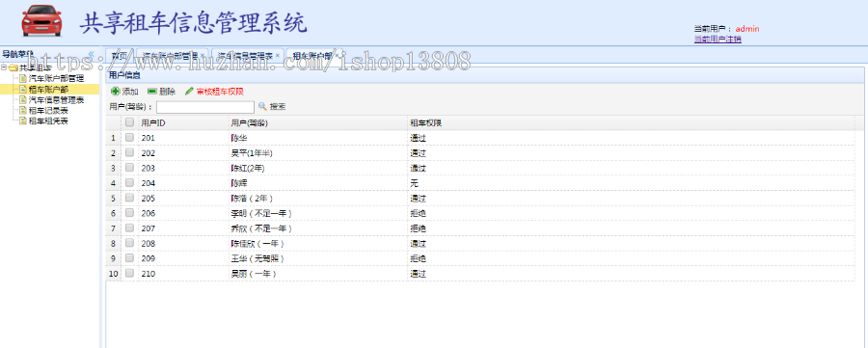This screenshot has width=868, height=348.
Task: Click the pencil icon for 审核租车权限
Action: coord(189,92)
